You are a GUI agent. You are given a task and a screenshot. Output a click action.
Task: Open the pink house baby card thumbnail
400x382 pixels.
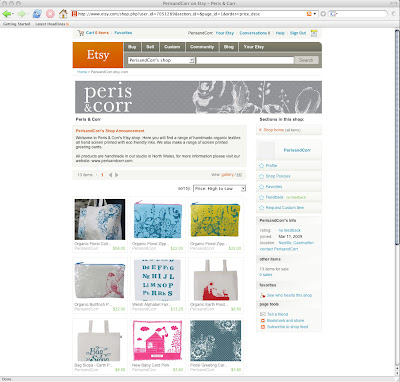point(158,341)
